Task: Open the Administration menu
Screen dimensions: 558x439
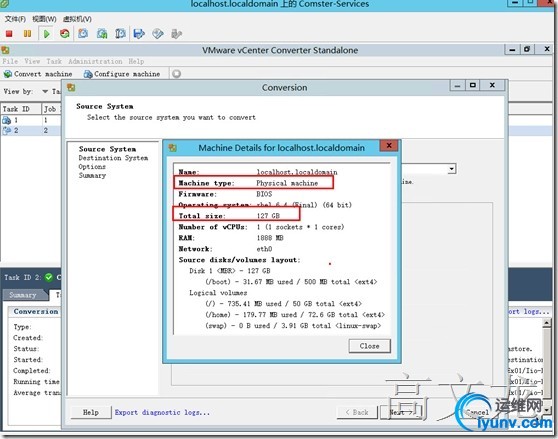Action: [x=95, y=61]
